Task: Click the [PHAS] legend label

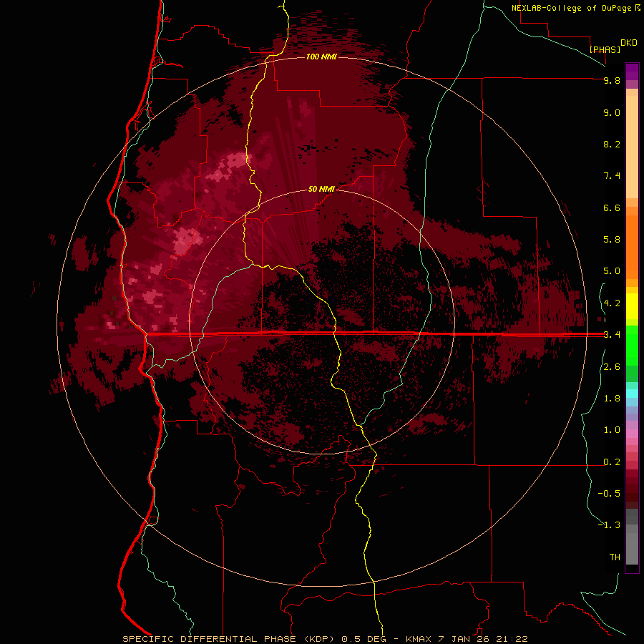Action: (x=605, y=49)
